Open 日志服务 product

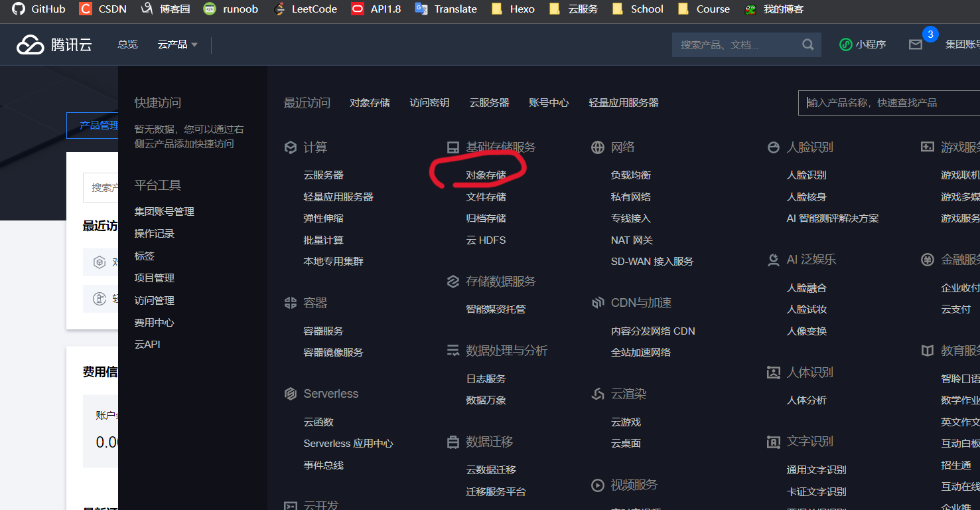[x=486, y=379]
